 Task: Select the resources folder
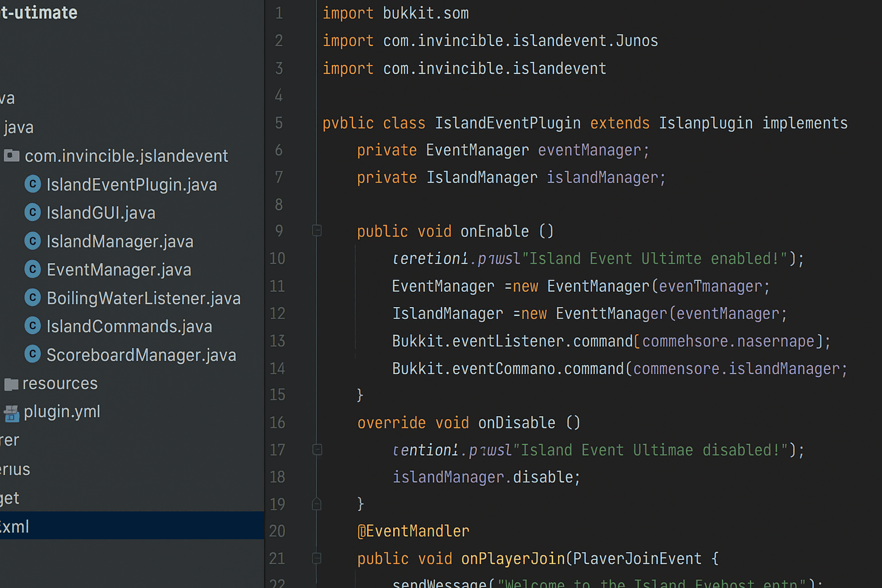tap(60, 383)
